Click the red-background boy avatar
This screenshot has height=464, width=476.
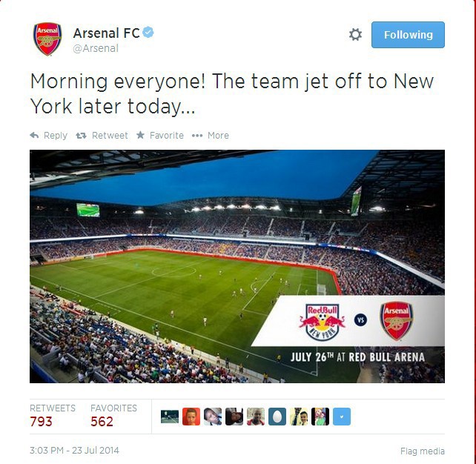[x=191, y=417]
